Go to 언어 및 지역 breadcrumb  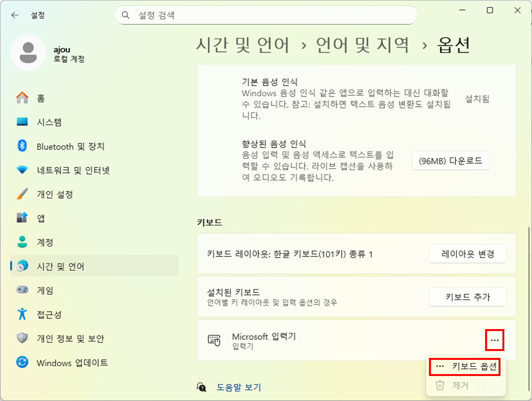point(362,45)
